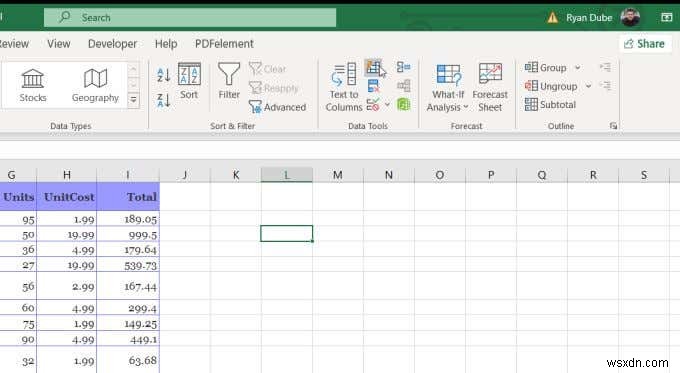
Task: Create a Forecast Sheet
Action: [490, 88]
